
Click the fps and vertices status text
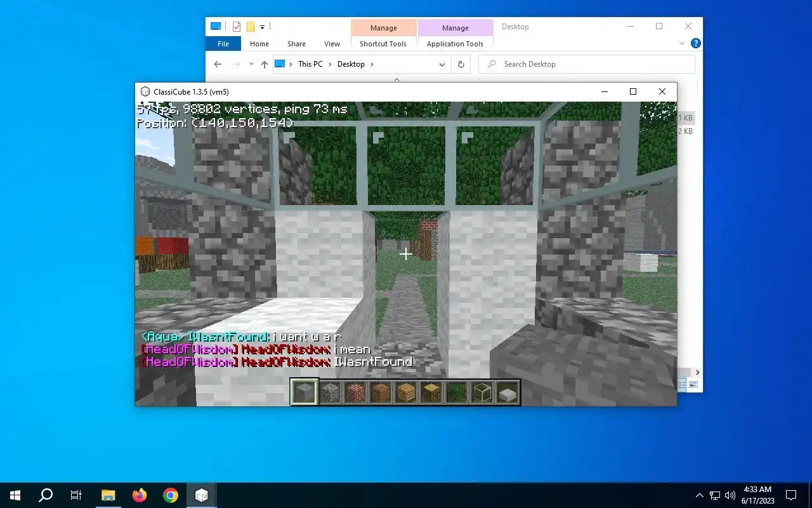(x=242, y=109)
